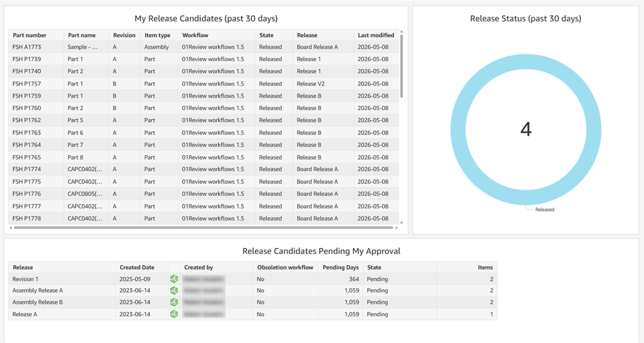644x343 pixels.
Task: Select part number FSH P1760
Action: click(x=27, y=108)
